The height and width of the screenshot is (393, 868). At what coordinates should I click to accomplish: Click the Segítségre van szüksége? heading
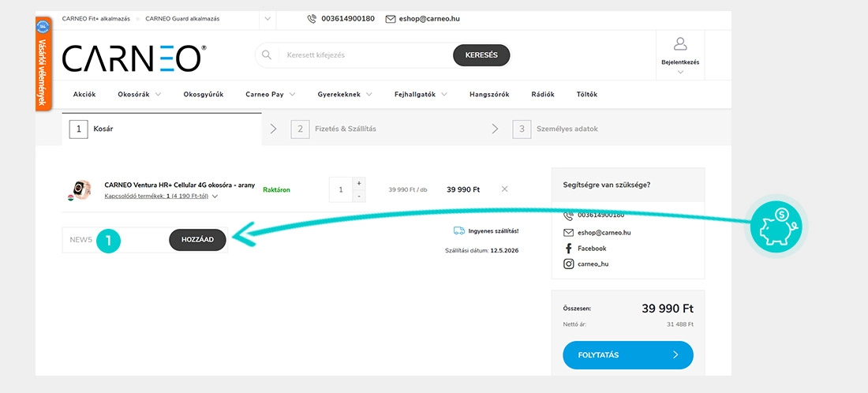(606, 185)
